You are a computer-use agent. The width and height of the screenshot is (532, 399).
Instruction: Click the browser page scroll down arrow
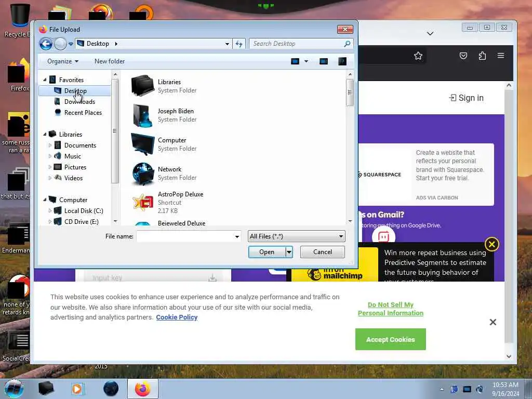[509, 356]
